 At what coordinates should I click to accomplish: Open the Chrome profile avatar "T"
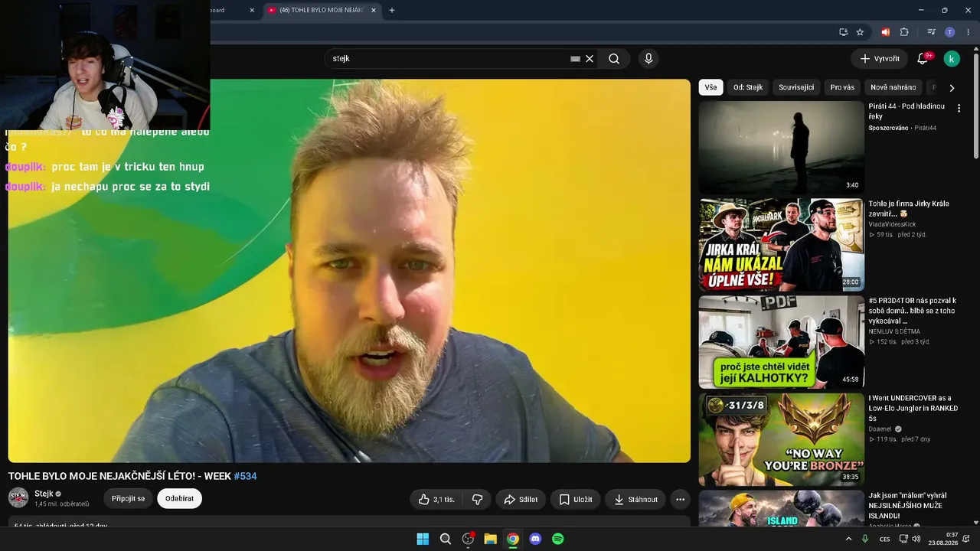tap(950, 32)
